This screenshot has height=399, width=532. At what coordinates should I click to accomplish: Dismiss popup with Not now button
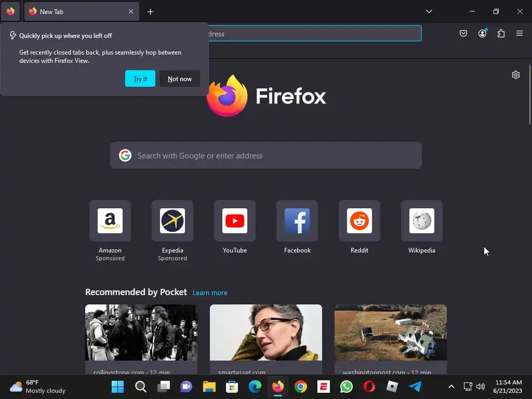(179, 79)
